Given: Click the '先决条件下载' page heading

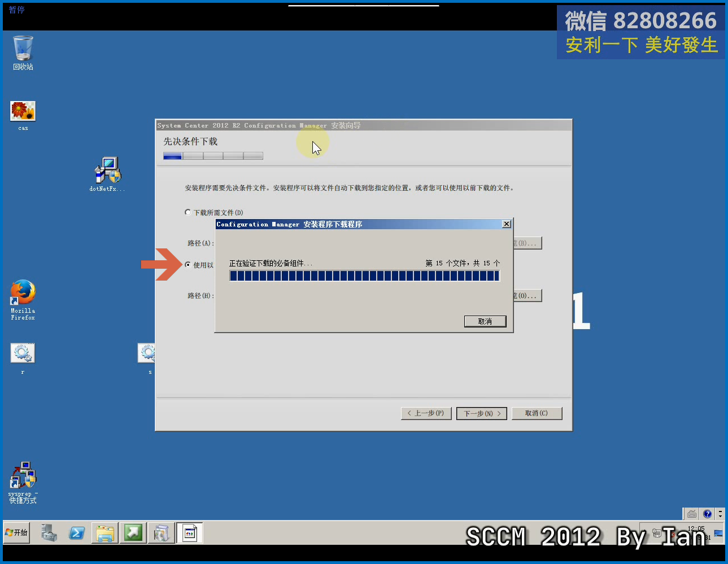Looking at the screenshot, I should (x=190, y=141).
